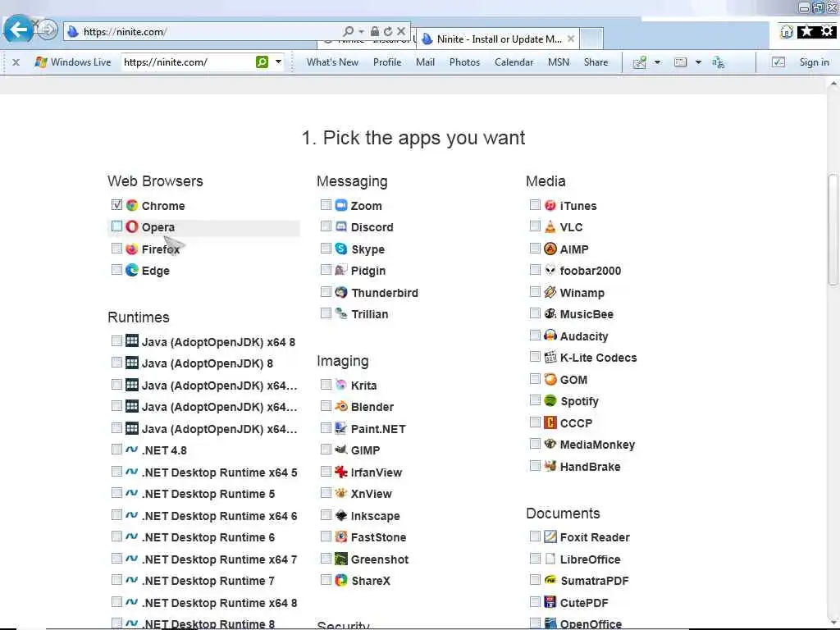Viewport: 840px width, 630px height.
Task: Click the Opera logo icon
Action: (132, 226)
